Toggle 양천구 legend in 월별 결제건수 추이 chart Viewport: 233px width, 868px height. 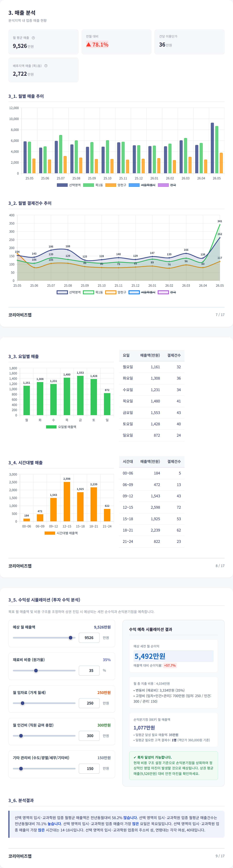tap(116, 292)
